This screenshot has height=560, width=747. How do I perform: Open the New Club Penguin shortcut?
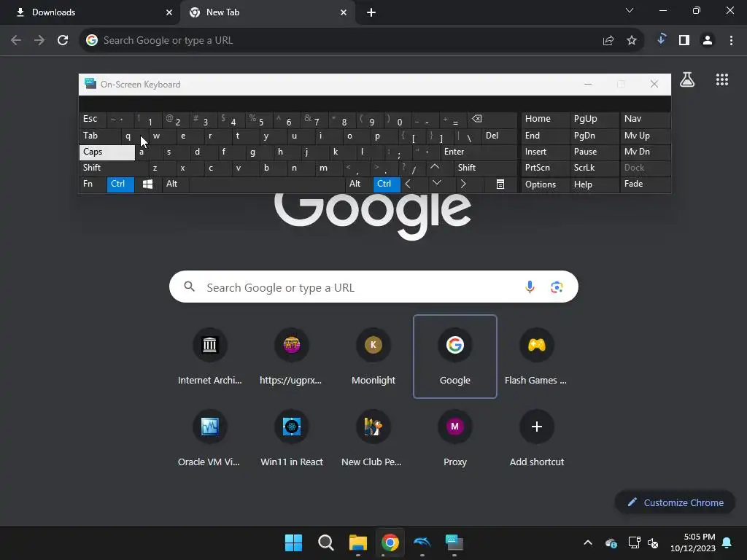tap(373, 438)
